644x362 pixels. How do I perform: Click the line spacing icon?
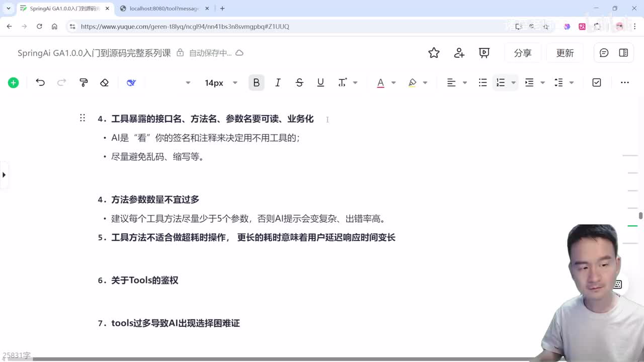pos(558,83)
